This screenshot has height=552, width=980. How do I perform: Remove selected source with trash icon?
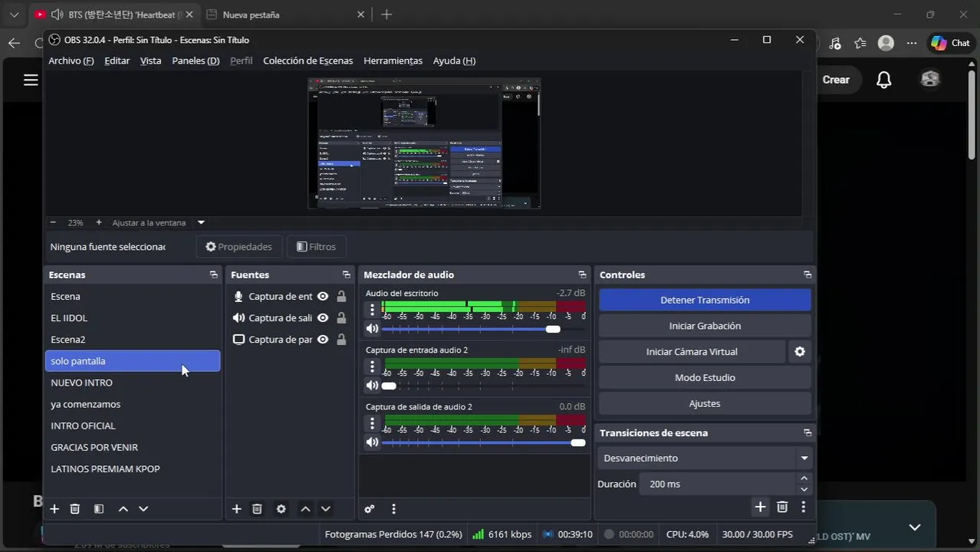[x=258, y=509]
